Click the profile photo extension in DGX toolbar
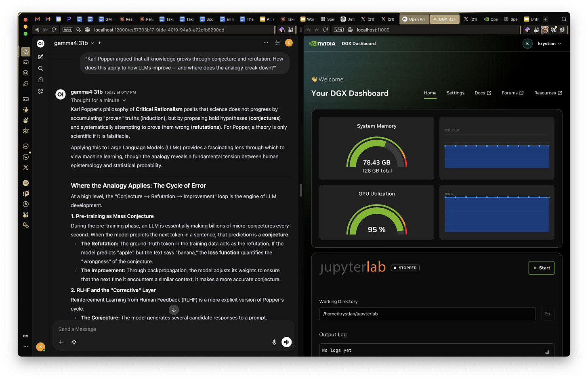 click(545, 30)
